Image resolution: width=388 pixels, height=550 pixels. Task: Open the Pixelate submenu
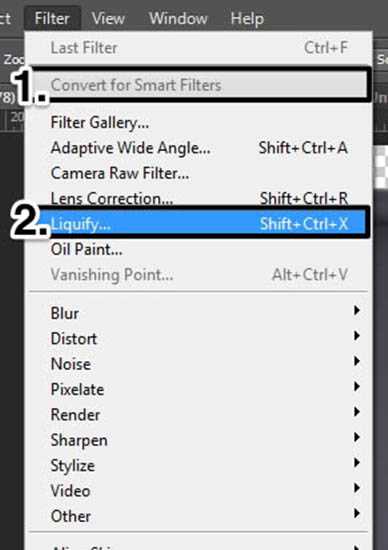click(200, 389)
